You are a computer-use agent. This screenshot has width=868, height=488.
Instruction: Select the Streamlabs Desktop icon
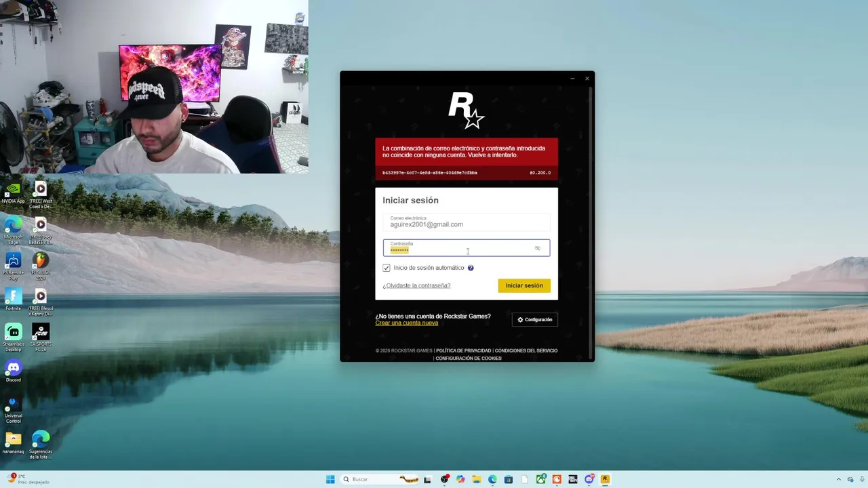[x=14, y=338]
